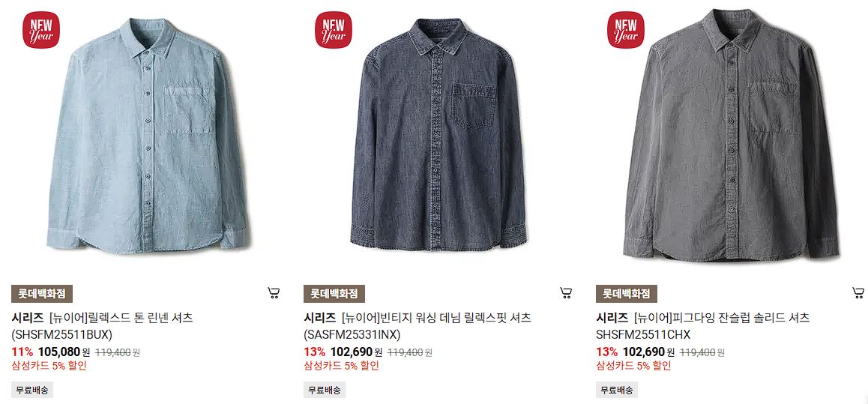Open the gray solid shirt image
The width and height of the screenshot is (868, 404).
(x=731, y=136)
